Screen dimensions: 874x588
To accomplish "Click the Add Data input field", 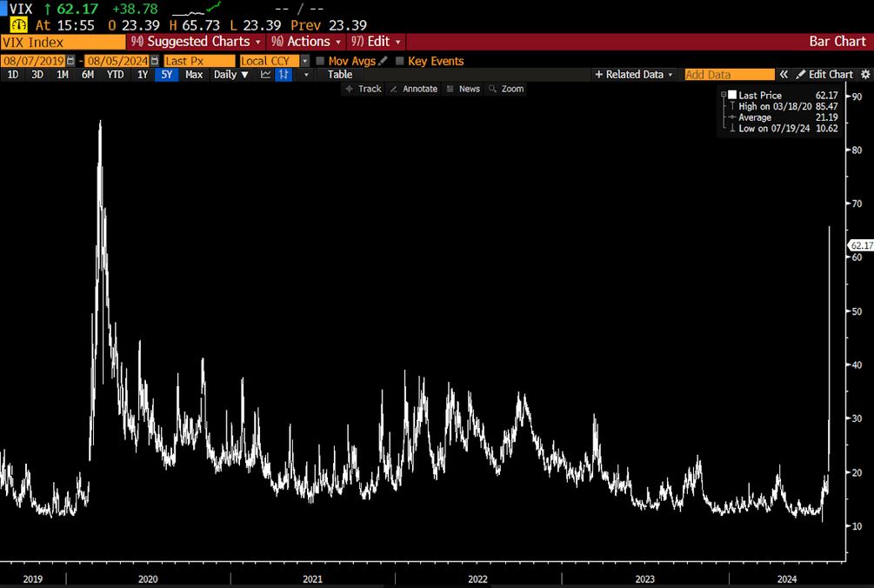I will (x=729, y=75).
